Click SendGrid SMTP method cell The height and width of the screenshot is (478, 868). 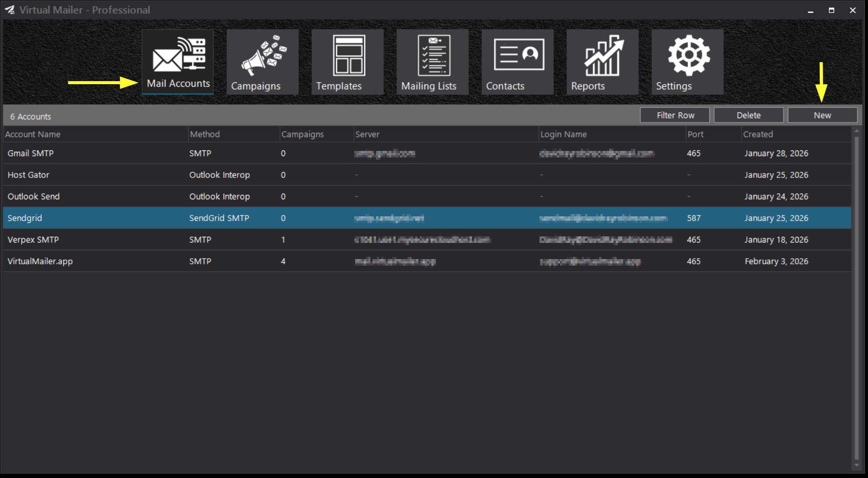pos(219,218)
